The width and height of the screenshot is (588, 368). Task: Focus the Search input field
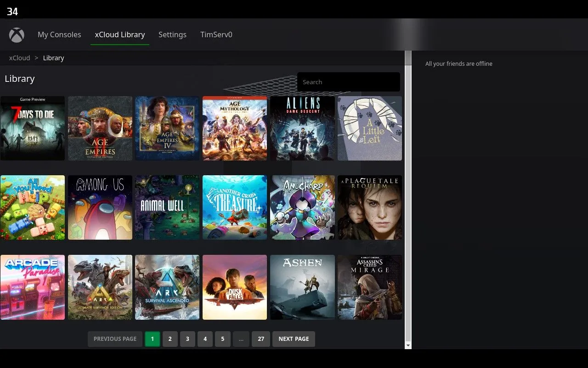pyautogui.click(x=349, y=82)
